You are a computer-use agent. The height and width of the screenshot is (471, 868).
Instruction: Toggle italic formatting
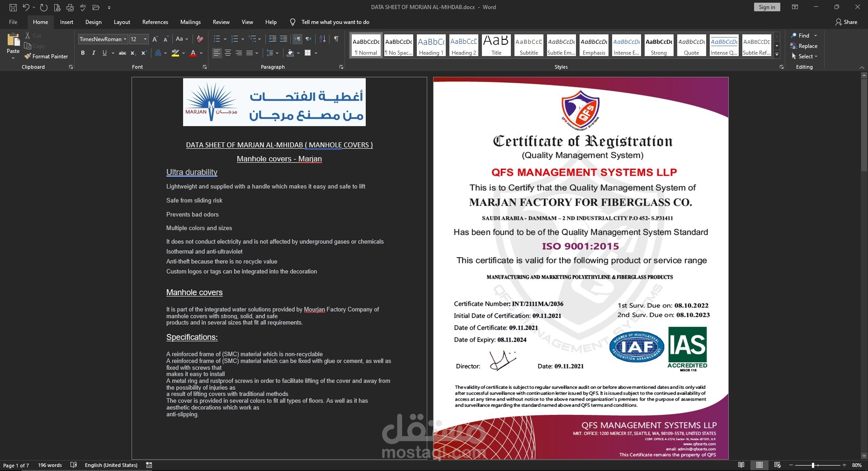[94, 53]
